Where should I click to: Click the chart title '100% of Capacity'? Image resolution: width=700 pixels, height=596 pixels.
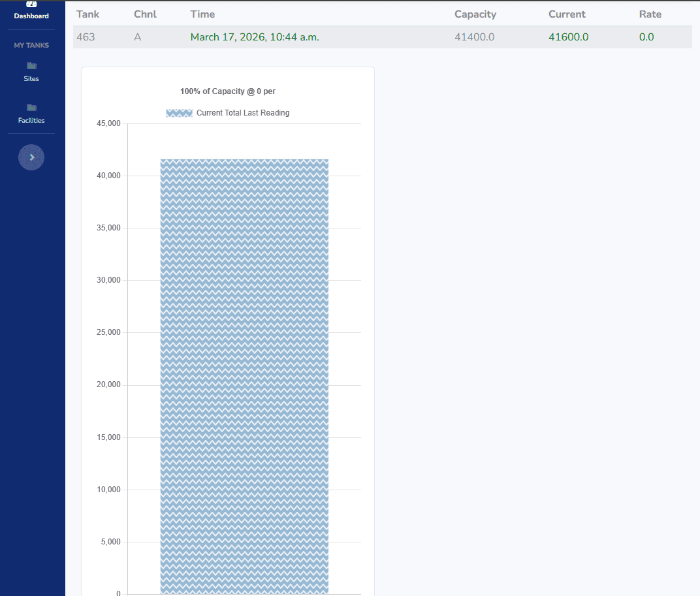(x=228, y=91)
